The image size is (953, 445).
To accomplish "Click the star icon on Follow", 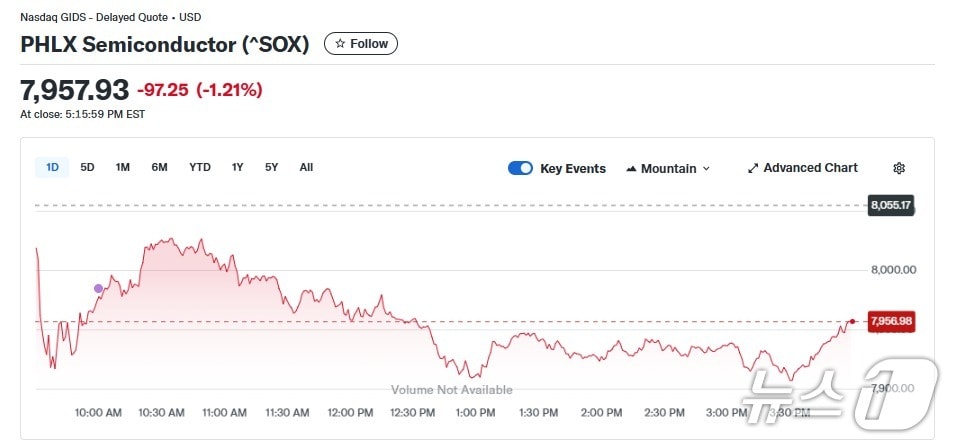I will 340,44.
